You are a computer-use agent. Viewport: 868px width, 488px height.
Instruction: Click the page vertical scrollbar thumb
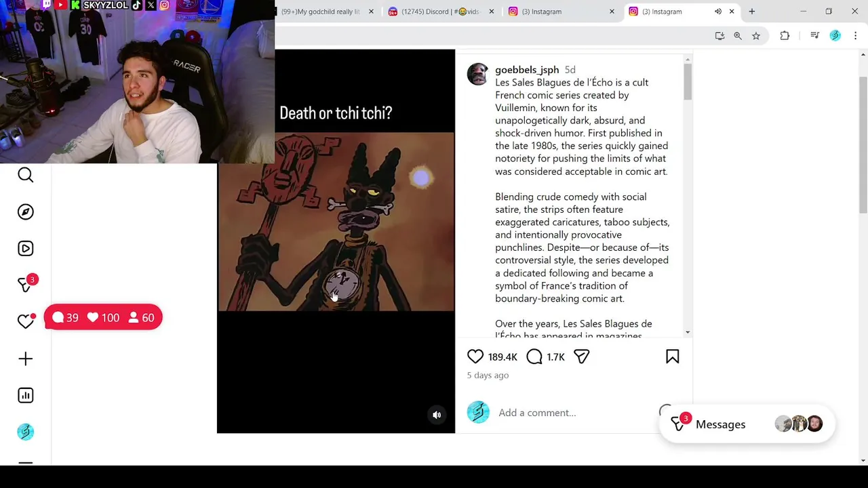tap(863, 146)
